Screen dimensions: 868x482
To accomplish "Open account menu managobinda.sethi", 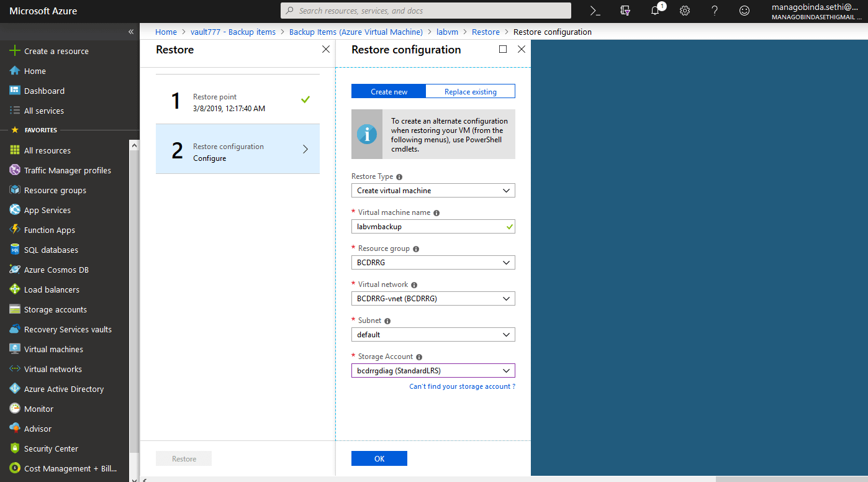I will point(816,11).
